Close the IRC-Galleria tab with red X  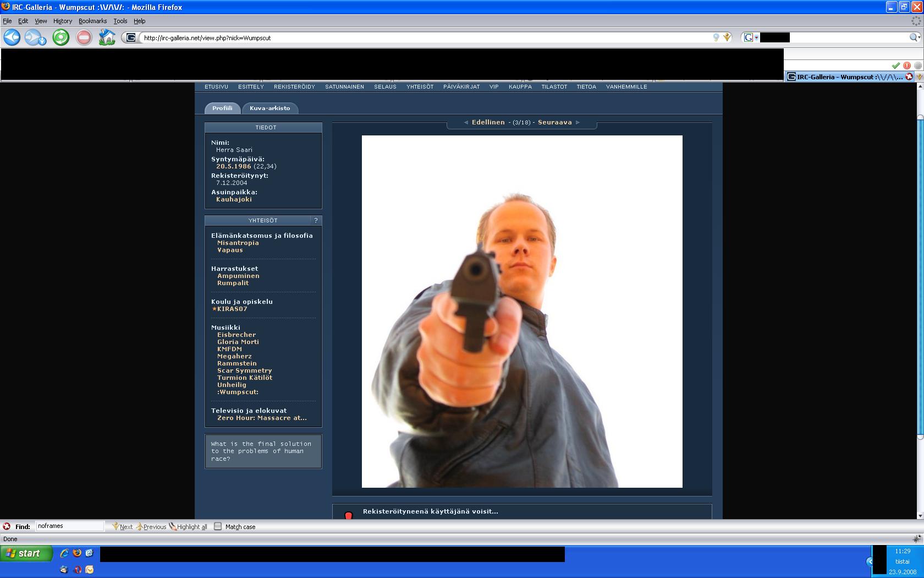tap(909, 77)
